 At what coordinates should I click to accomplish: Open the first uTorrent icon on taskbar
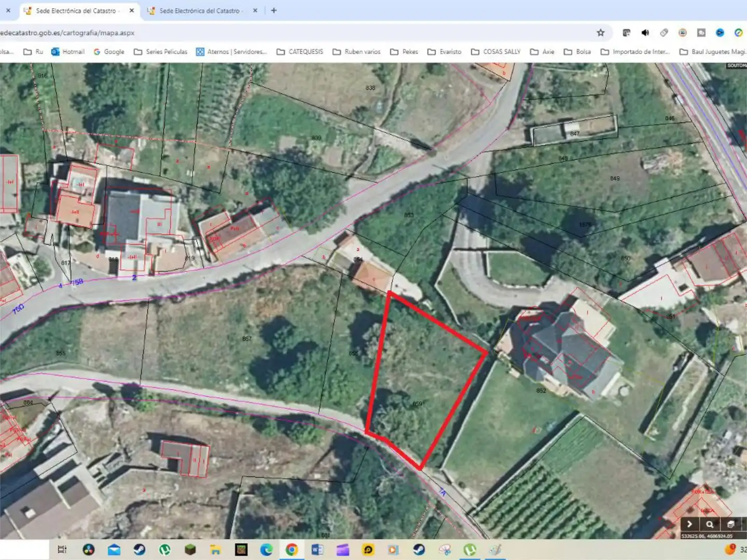pyautogui.click(x=165, y=550)
